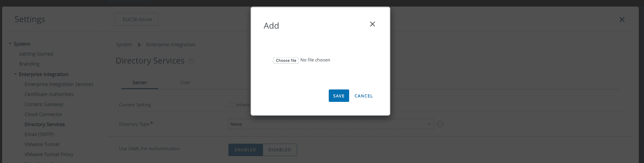
Task: Open Certificate Authorities in sidebar
Action: pos(49,94)
